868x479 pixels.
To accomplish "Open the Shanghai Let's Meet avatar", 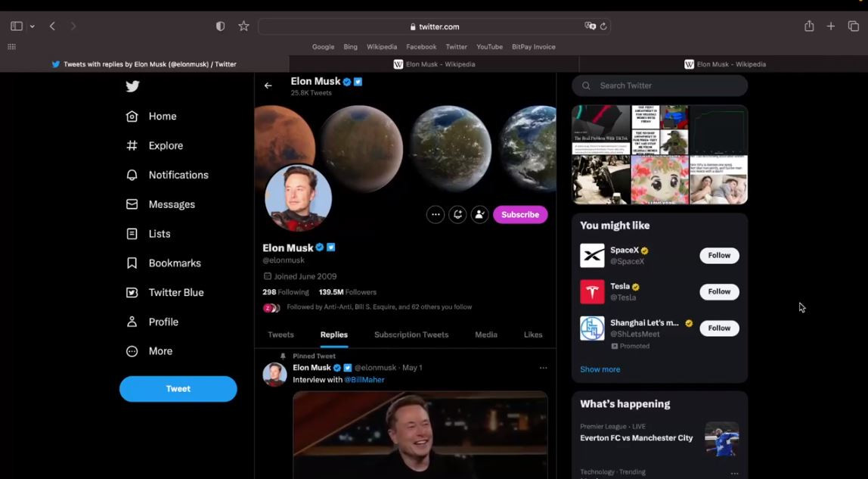I will [592, 328].
